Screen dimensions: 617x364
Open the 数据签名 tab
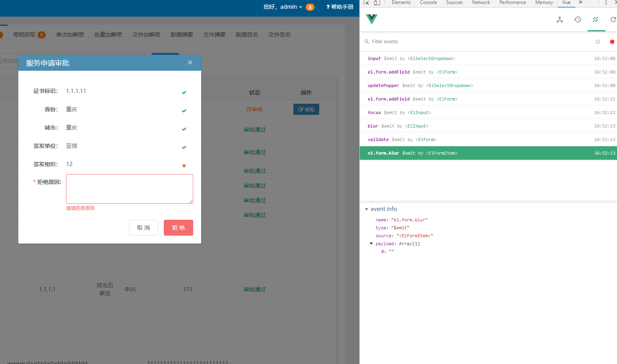pos(247,35)
